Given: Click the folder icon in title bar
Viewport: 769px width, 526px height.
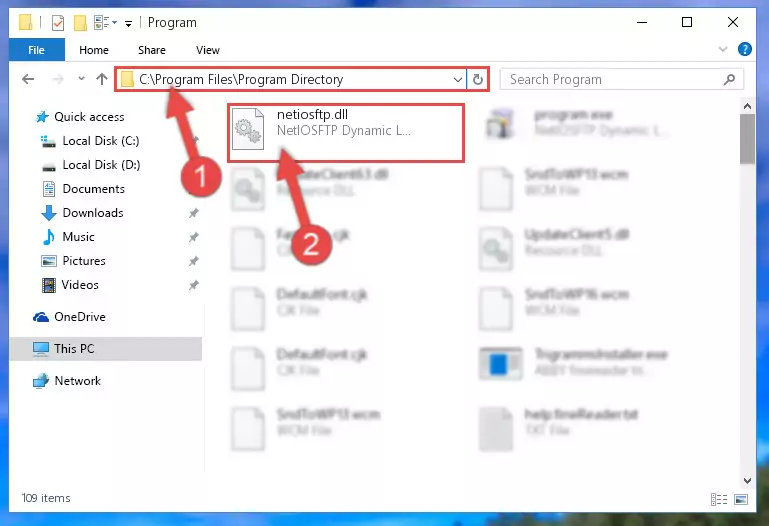Looking at the screenshot, I should point(26,23).
